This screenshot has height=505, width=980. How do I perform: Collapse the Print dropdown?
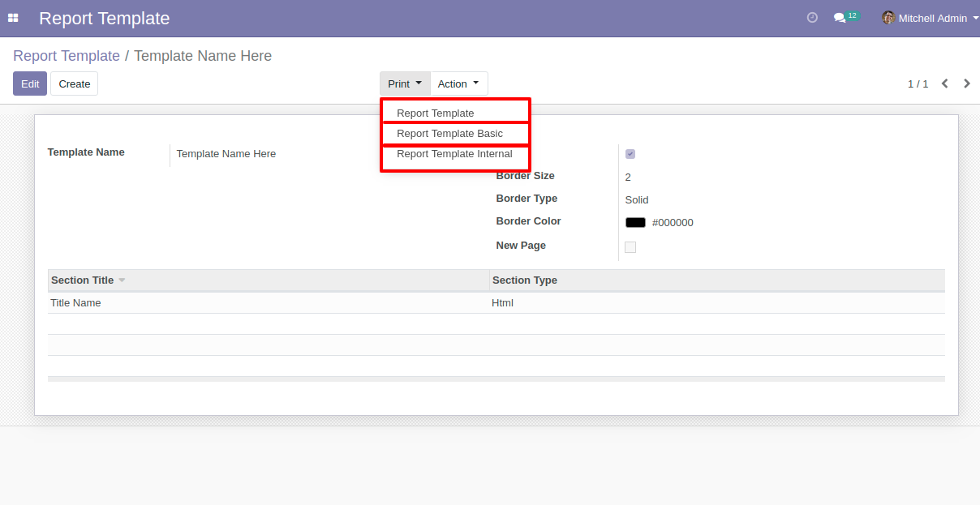coord(405,83)
